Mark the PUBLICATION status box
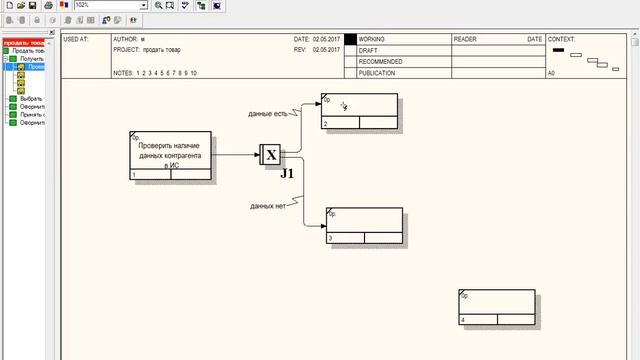640x360 pixels. [x=350, y=73]
